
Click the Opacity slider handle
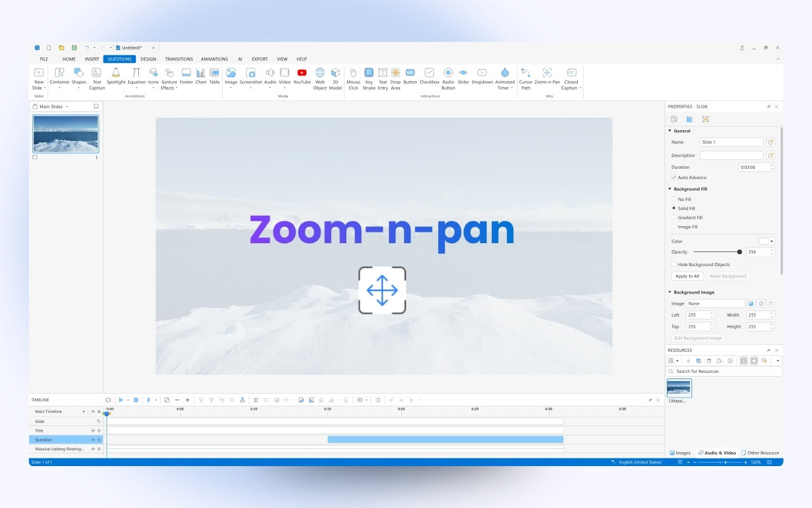pyautogui.click(x=740, y=252)
